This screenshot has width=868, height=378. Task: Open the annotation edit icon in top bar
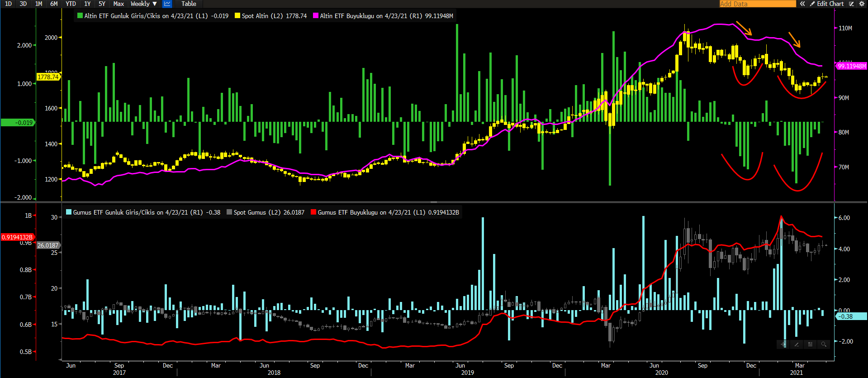[x=851, y=4]
